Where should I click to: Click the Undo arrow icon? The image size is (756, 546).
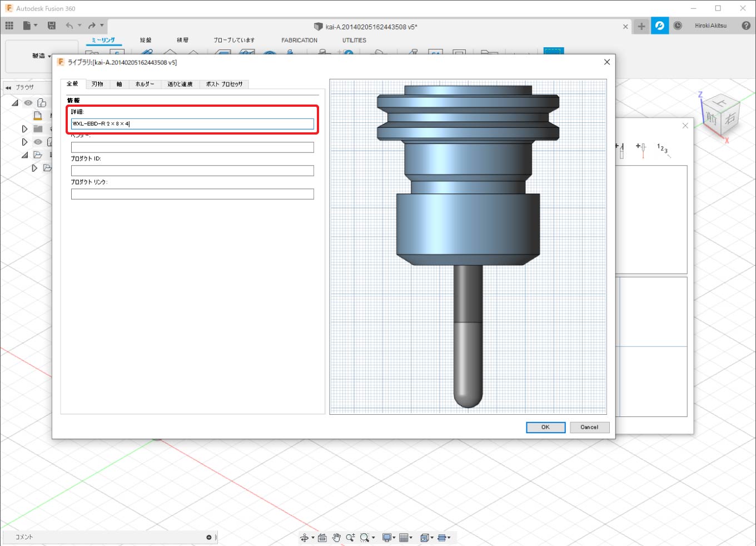pos(69,26)
